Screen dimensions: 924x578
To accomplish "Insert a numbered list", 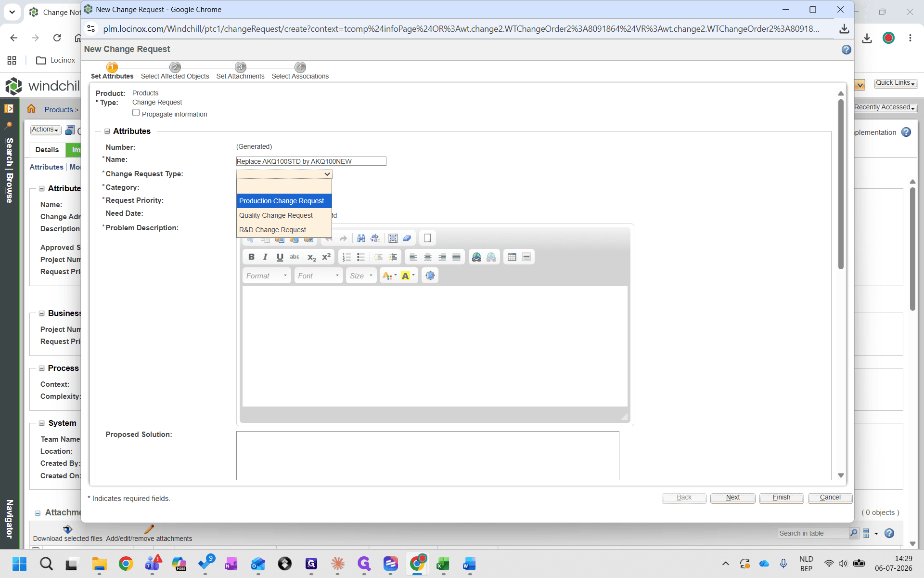I will [x=346, y=257].
